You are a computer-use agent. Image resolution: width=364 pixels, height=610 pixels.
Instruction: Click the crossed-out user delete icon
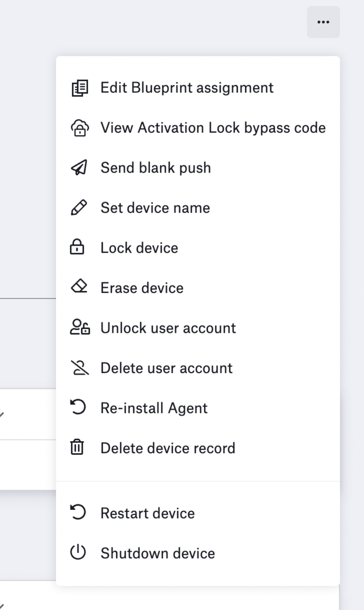[79, 368]
